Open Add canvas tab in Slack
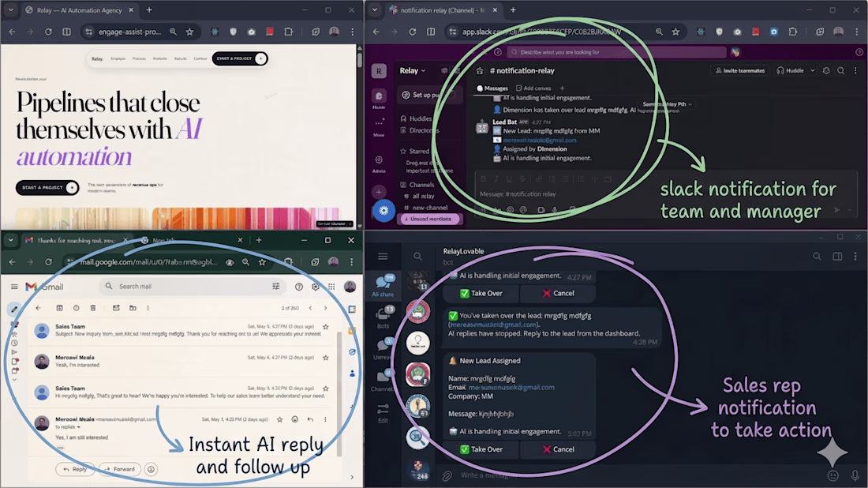This screenshot has height=488, width=868. (x=533, y=88)
